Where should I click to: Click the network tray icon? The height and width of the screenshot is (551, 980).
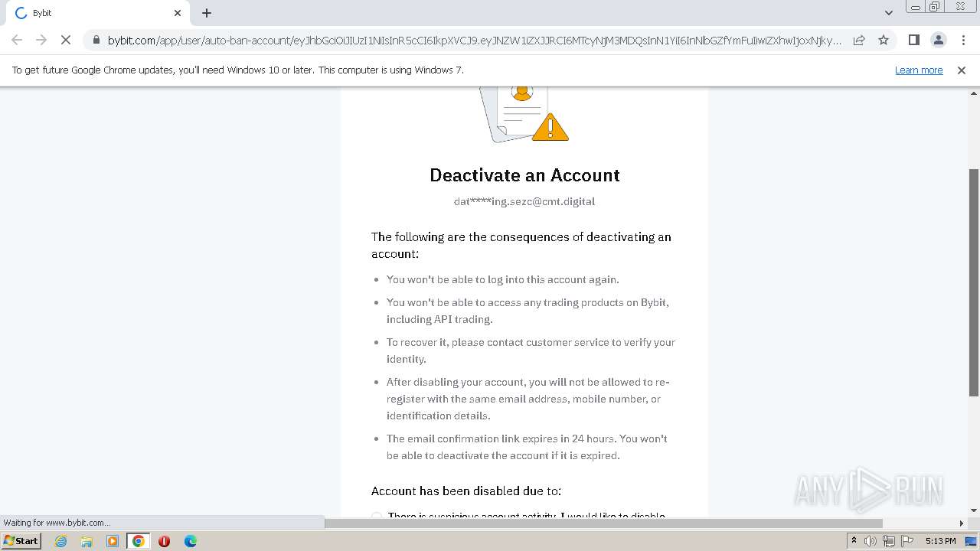888,541
